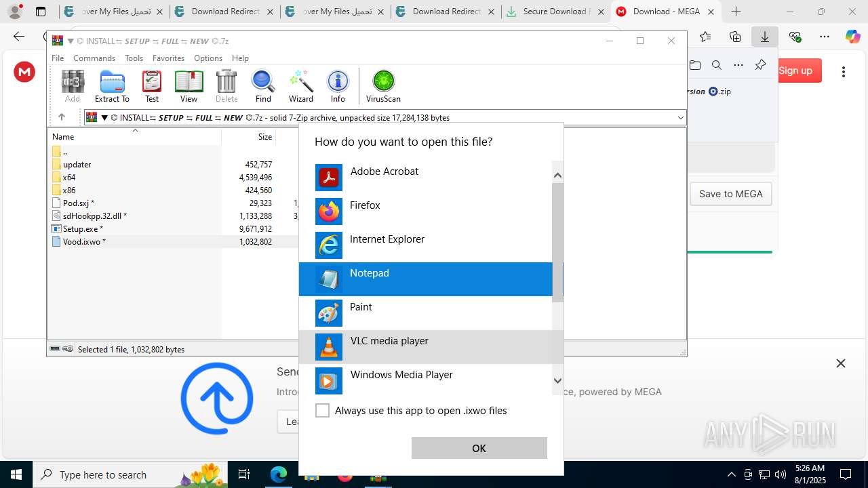Pin the downloads panel

tap(760, 65)
